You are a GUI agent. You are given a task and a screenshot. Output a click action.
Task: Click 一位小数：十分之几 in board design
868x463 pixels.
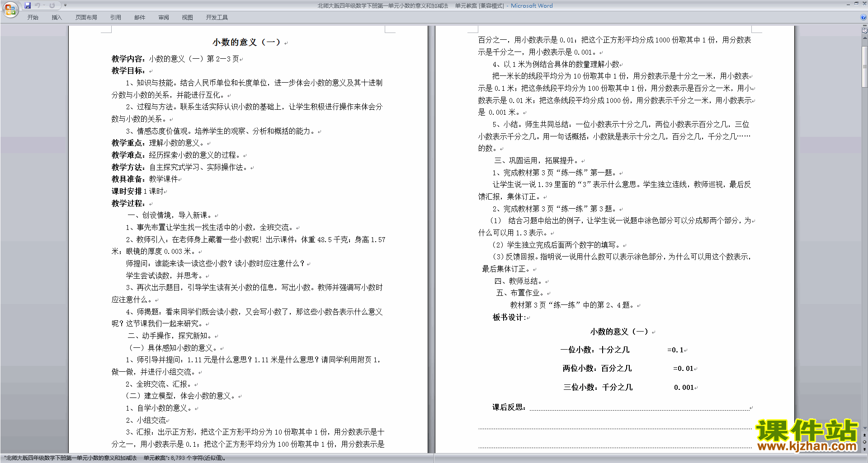[595, 350]
